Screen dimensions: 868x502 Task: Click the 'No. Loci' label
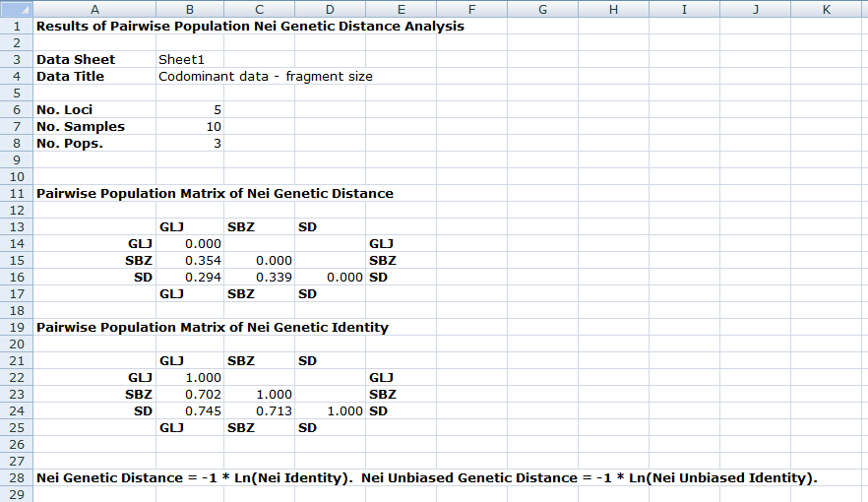(64, 109)
